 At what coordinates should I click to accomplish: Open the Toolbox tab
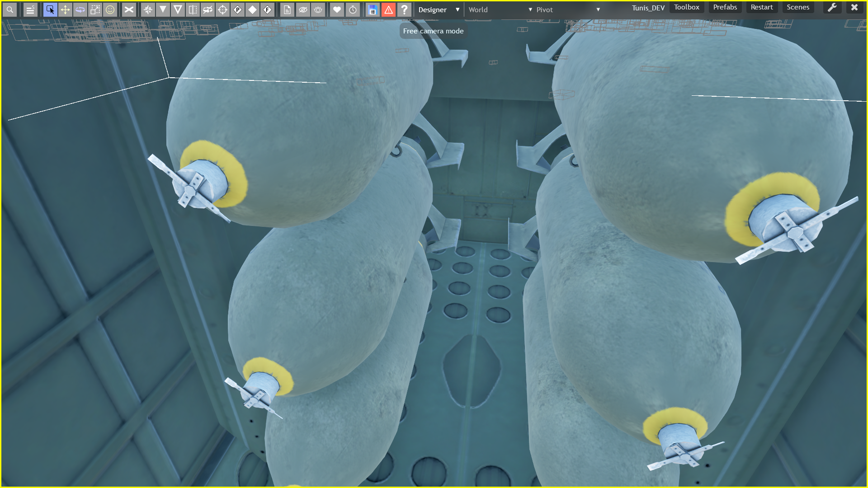click(686, 7)
